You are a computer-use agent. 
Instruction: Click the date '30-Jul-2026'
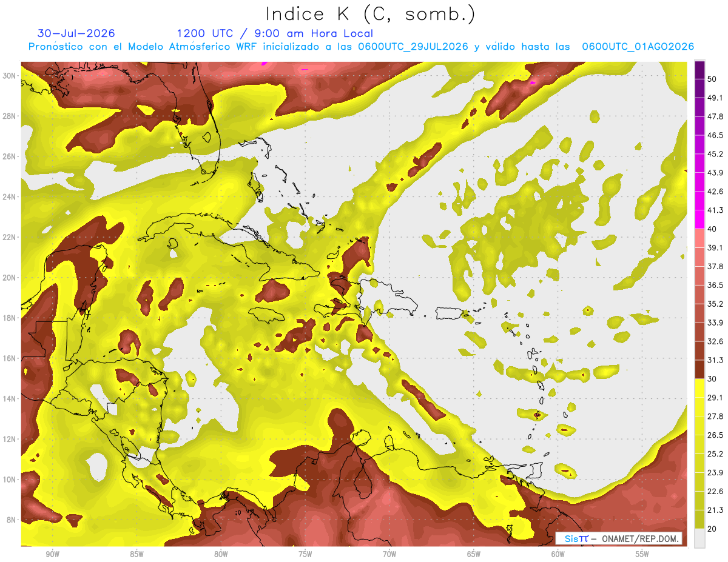click(76, 33)
